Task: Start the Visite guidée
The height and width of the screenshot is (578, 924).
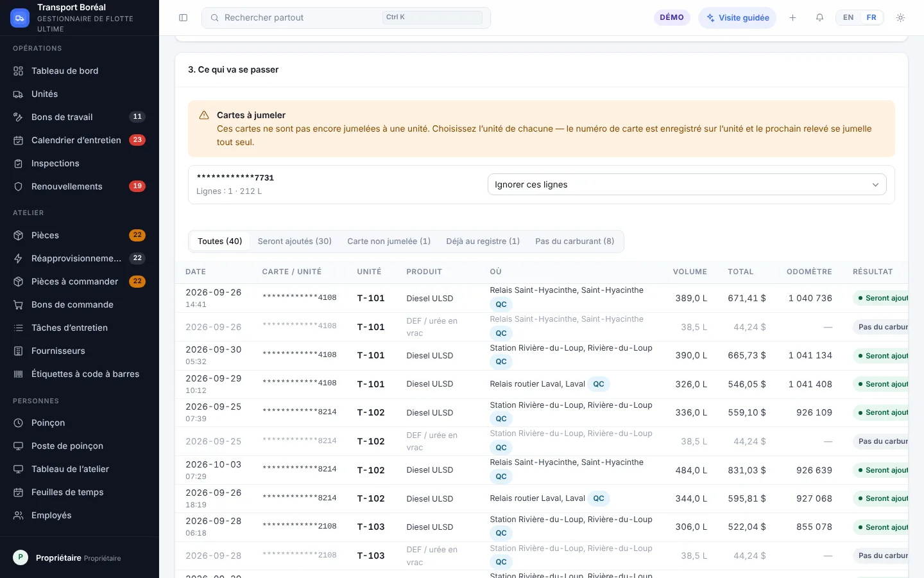Action: tap(737, 18)
